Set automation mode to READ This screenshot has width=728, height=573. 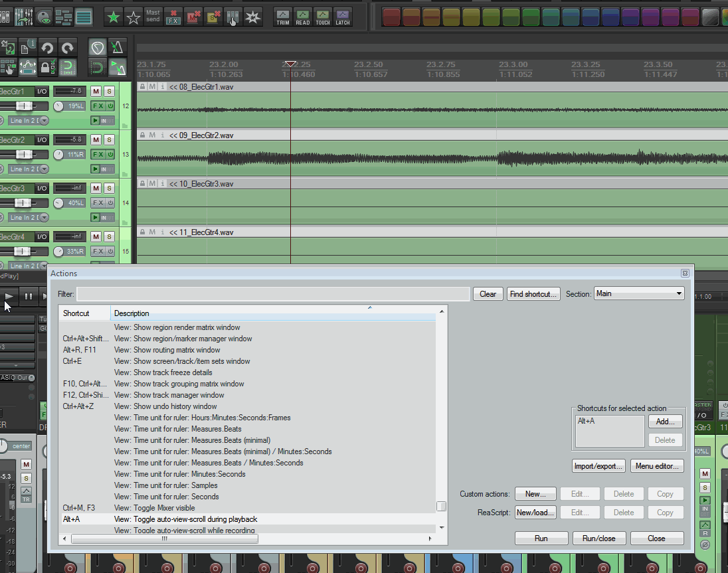pyautogui.click(x=303, y=18)
